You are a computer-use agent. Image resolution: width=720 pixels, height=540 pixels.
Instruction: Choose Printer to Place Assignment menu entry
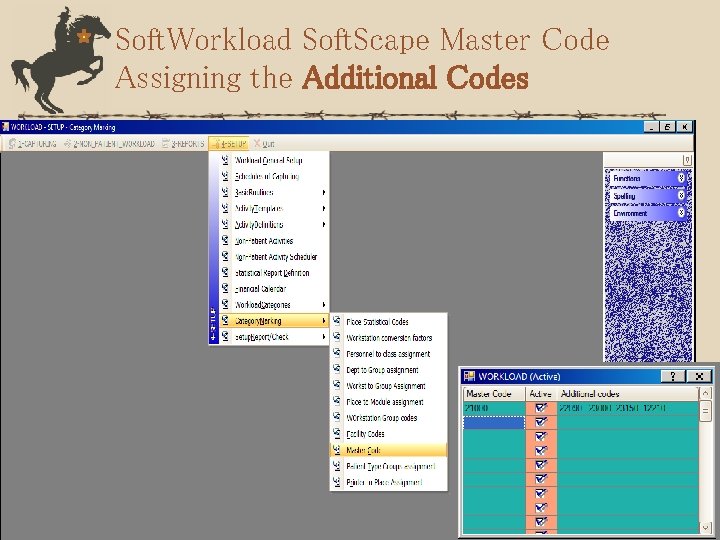(388, 483)
